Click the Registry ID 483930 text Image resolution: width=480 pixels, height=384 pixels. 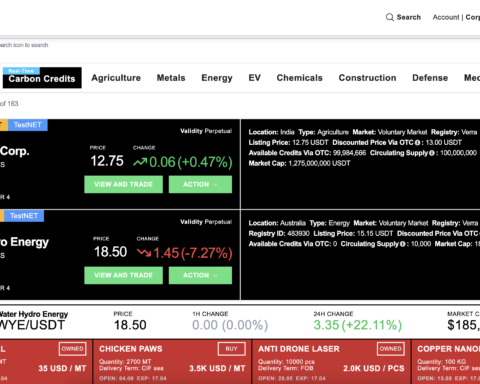(279, 234)
